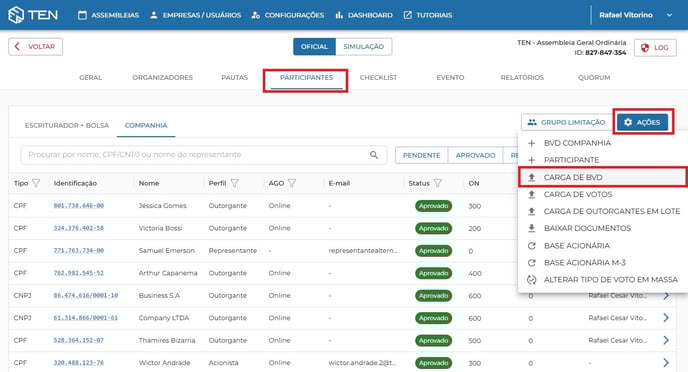Open the Relatórios tab

tap(522, 78)
